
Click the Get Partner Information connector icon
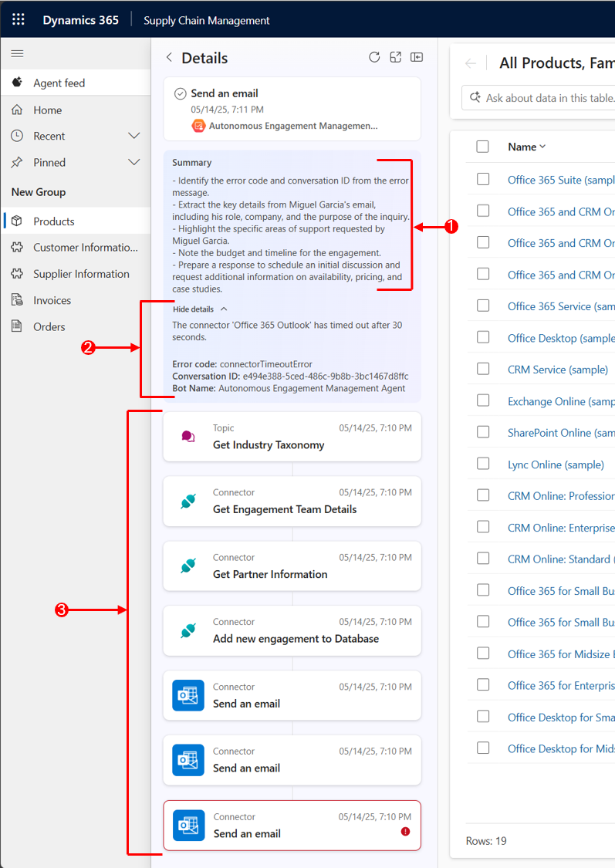pyautogui.click(x=188, y=566)
